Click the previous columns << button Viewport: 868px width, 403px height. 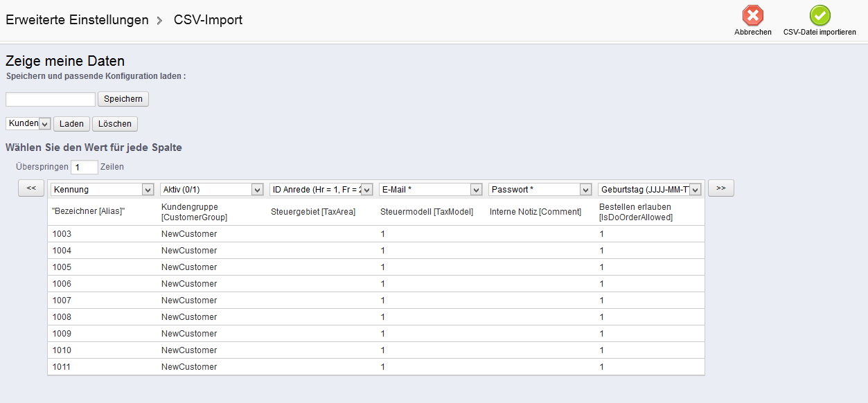[x=31, y=188]
